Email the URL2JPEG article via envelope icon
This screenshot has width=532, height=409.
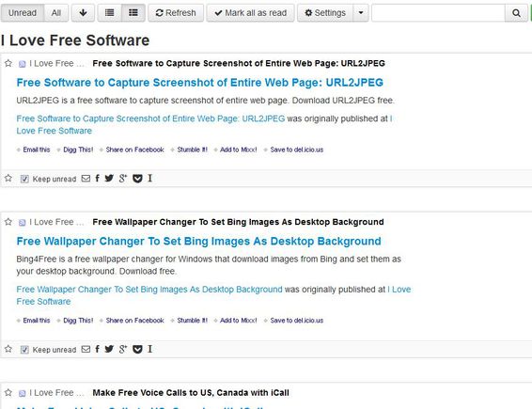(x=86, y=179)
